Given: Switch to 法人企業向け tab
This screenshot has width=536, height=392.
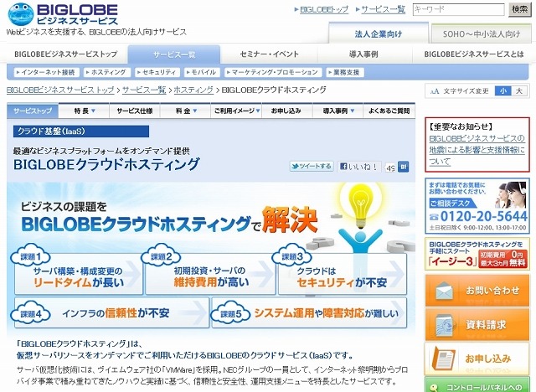Looking at the screenshot, I should coord(379,34).
